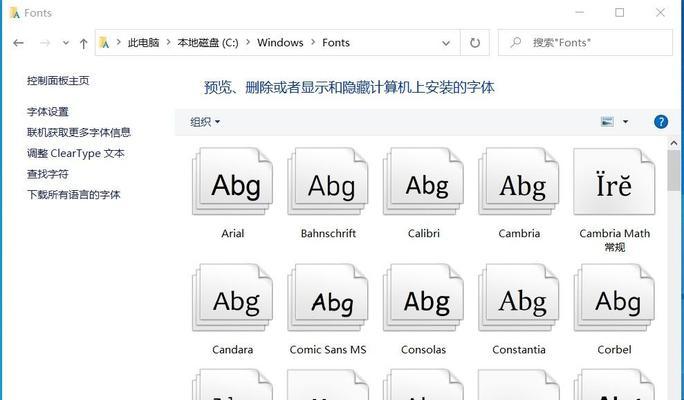Click the Fonts folder icon in address bar
Screen dimensions: 684x400
click(104, 42)
